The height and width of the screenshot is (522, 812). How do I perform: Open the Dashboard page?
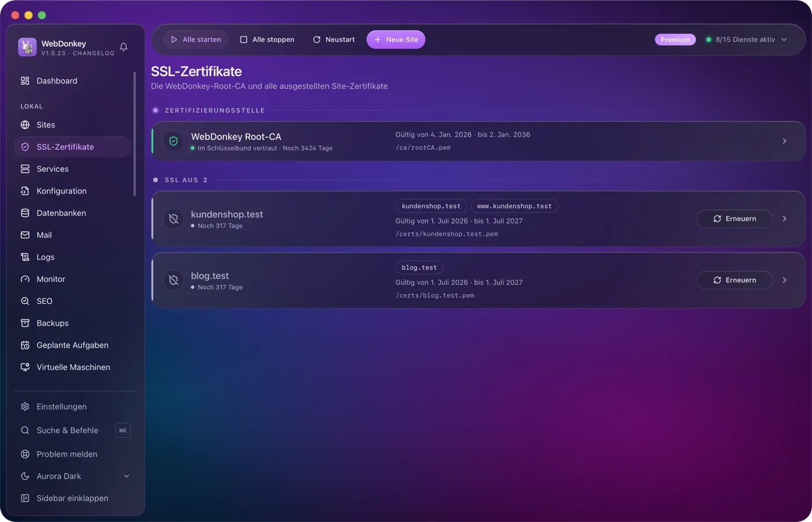click(x=73, y=81)
